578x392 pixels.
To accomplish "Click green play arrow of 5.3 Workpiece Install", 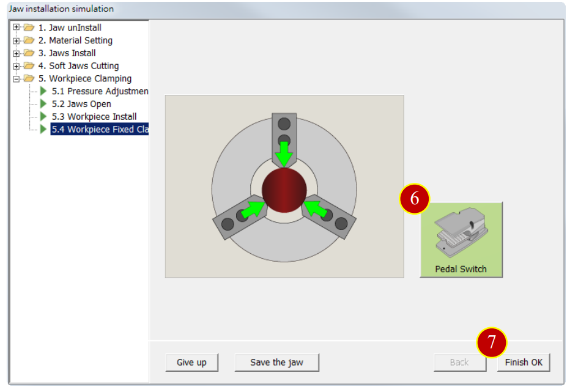I will click(x=43, y=116).
